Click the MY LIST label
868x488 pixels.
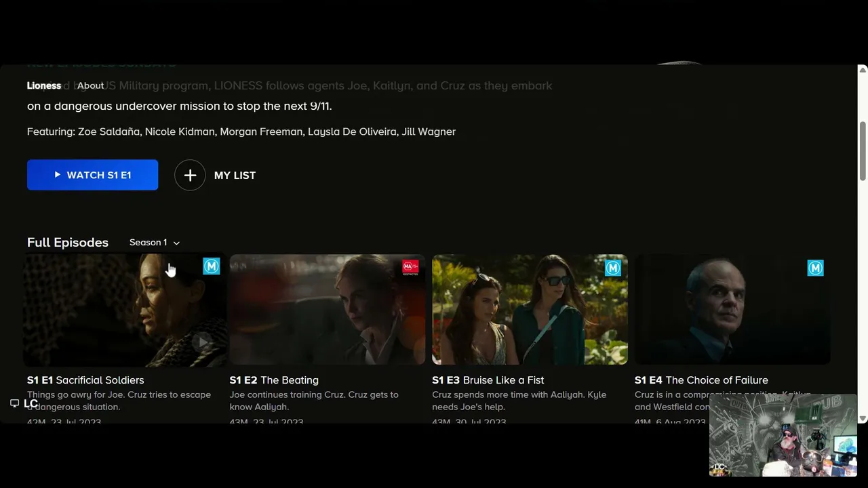pos(235,175)
